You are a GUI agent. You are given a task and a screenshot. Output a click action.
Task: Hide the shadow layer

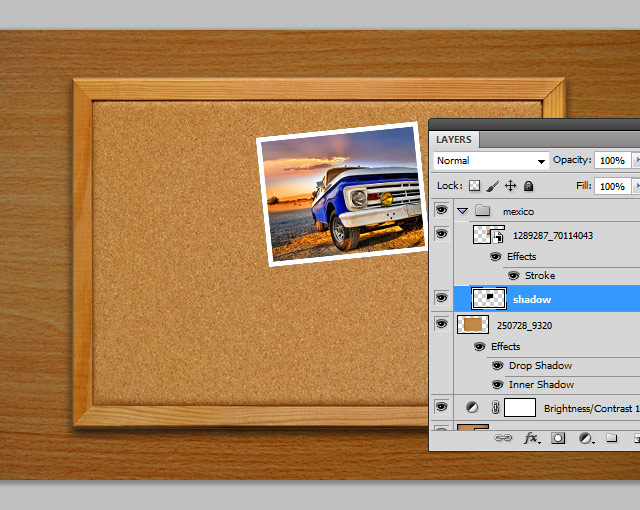click(x=441, y=297)
